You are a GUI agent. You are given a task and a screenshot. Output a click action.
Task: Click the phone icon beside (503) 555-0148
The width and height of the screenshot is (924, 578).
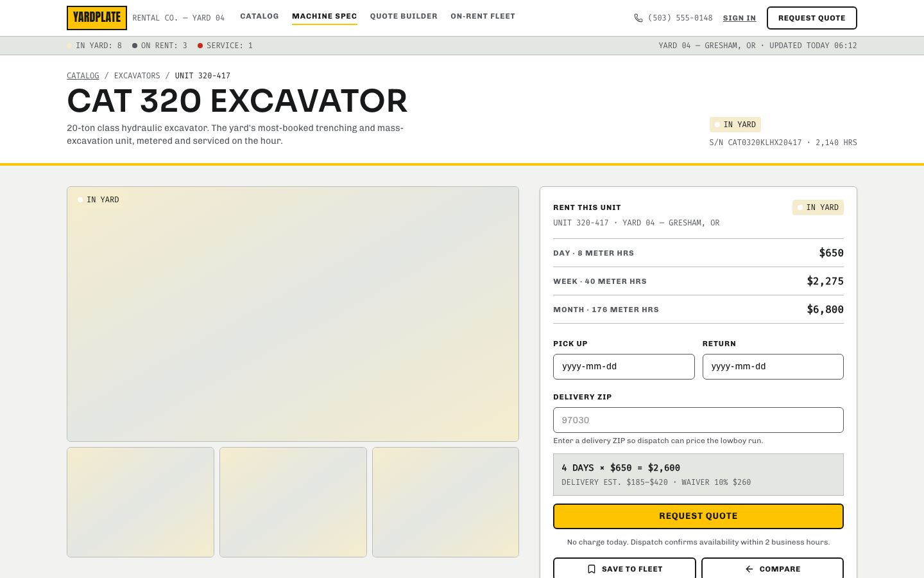click(x=638, y=18)
